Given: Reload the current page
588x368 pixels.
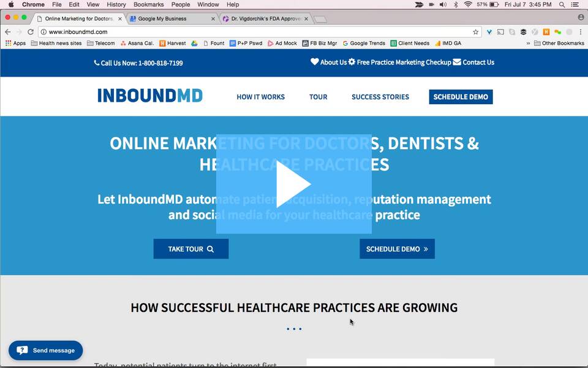Looking at the screenshot, I should point(31,32).
